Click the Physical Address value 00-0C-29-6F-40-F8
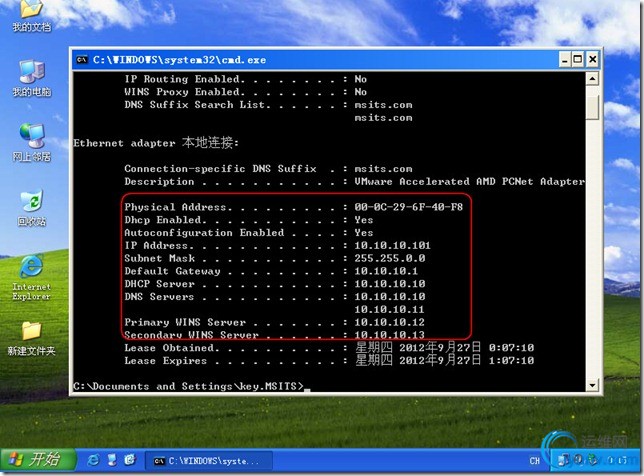 coord(409,207)
